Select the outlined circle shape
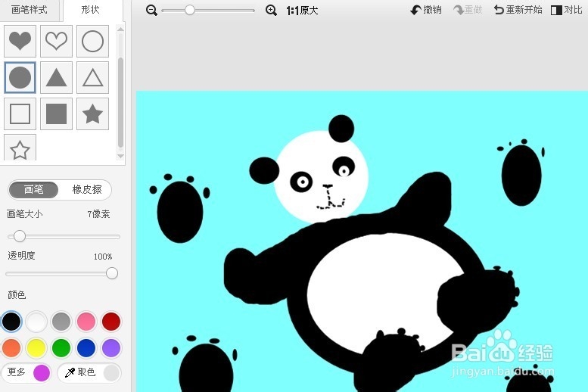The image size is (588, 392). 92,41
